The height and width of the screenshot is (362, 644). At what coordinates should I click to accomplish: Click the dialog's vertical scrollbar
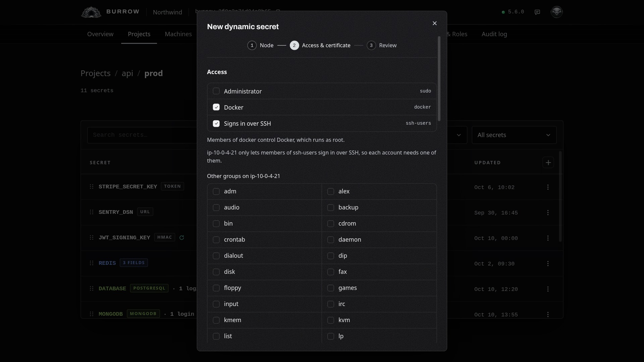(x=439, y=79)
